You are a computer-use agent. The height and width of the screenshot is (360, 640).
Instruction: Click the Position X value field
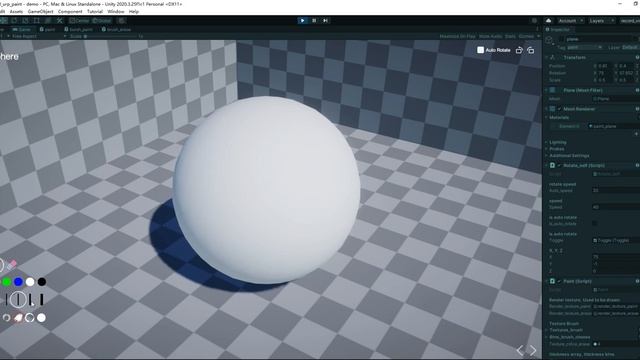(603, 66)
